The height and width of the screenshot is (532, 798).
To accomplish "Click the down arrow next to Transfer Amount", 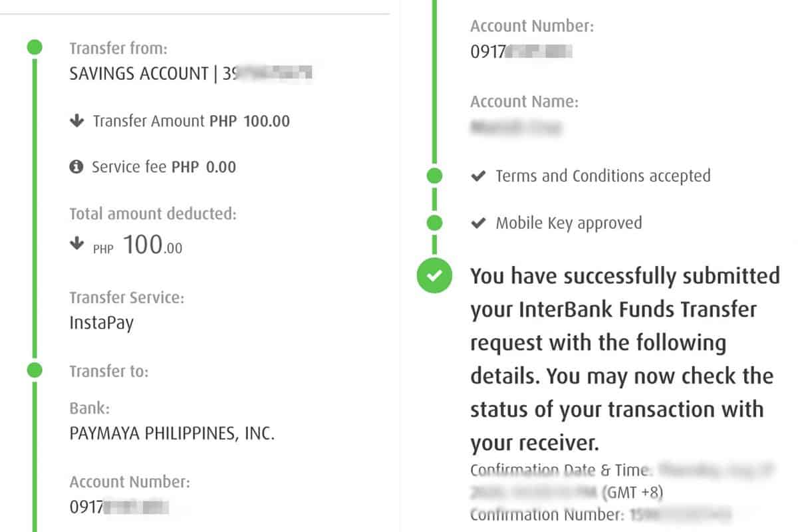I will coord(77,121).
